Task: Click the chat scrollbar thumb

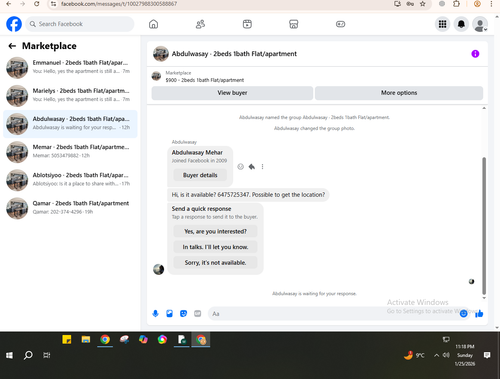Action: point(484,226)
